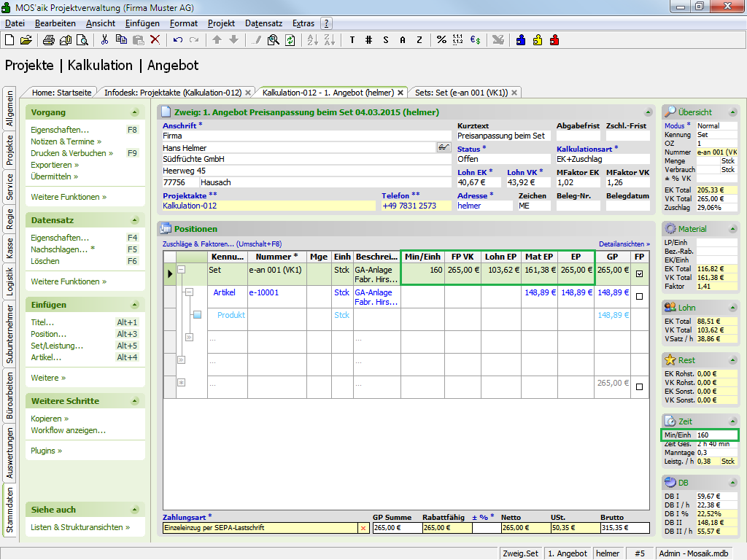Tick the FP checkbox in the bottom sum row
The width and height of the screenshot is (747, 560).
point(640,387)
